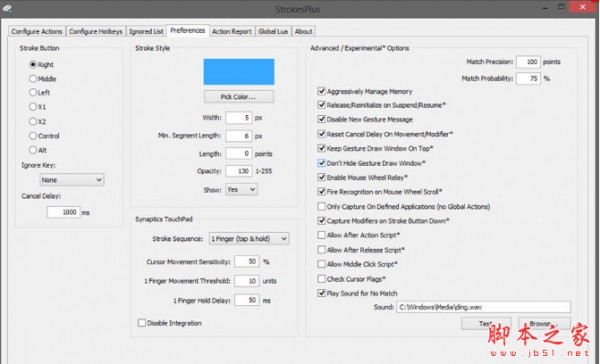Click the 1 Finger Hold Delay field
Screen dimensions: 600x364
coord(247,300)
